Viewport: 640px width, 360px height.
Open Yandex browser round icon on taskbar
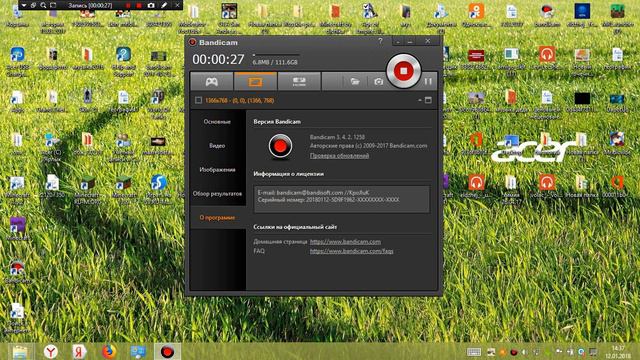click(51, 352)
